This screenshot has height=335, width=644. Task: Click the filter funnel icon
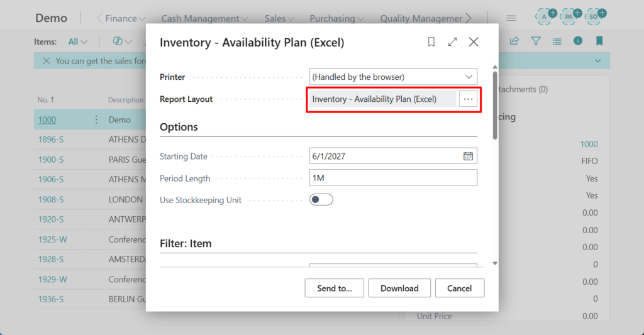[536, 41]
